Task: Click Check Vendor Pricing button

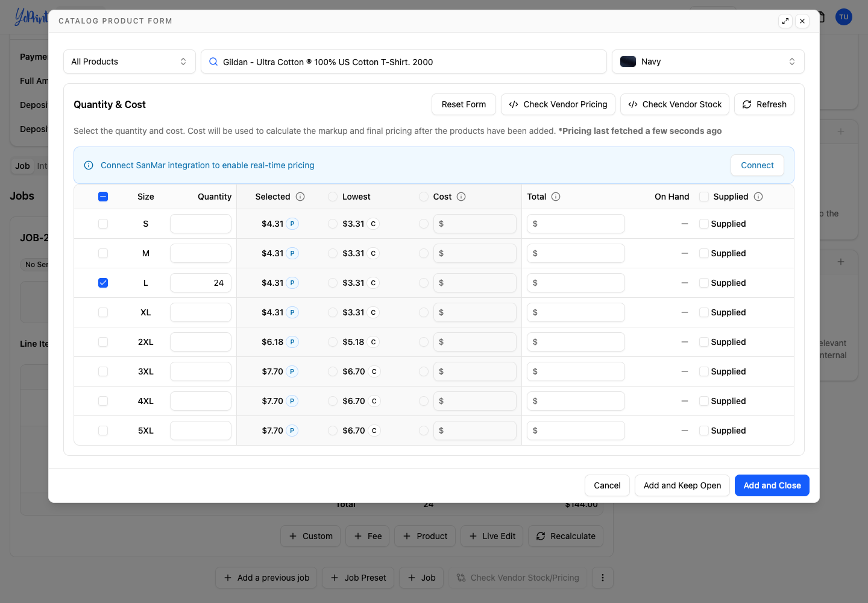Action: click(558, 104)
